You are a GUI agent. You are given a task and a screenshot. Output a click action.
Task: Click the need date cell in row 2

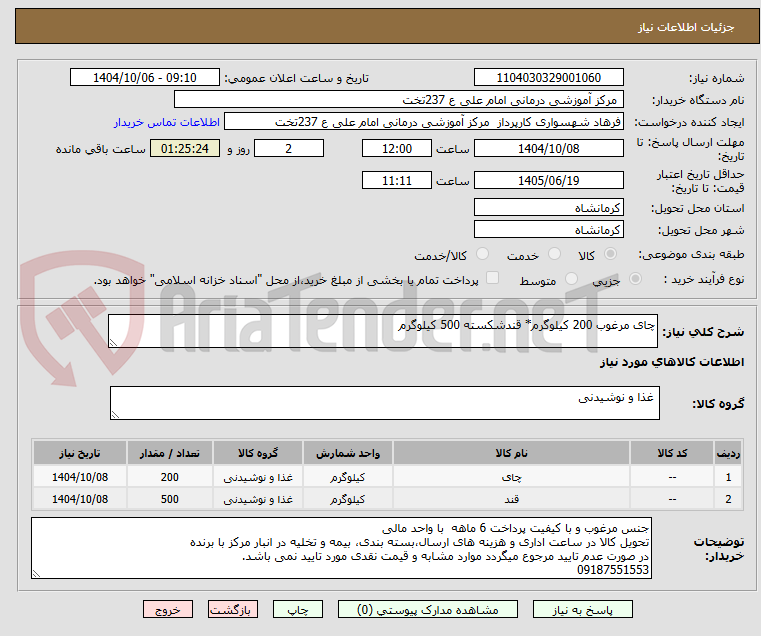coord(80,499)
